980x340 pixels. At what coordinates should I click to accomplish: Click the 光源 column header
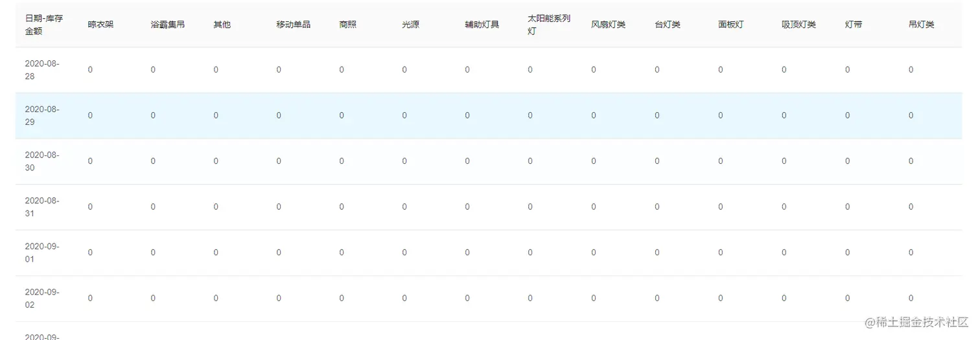410,25
